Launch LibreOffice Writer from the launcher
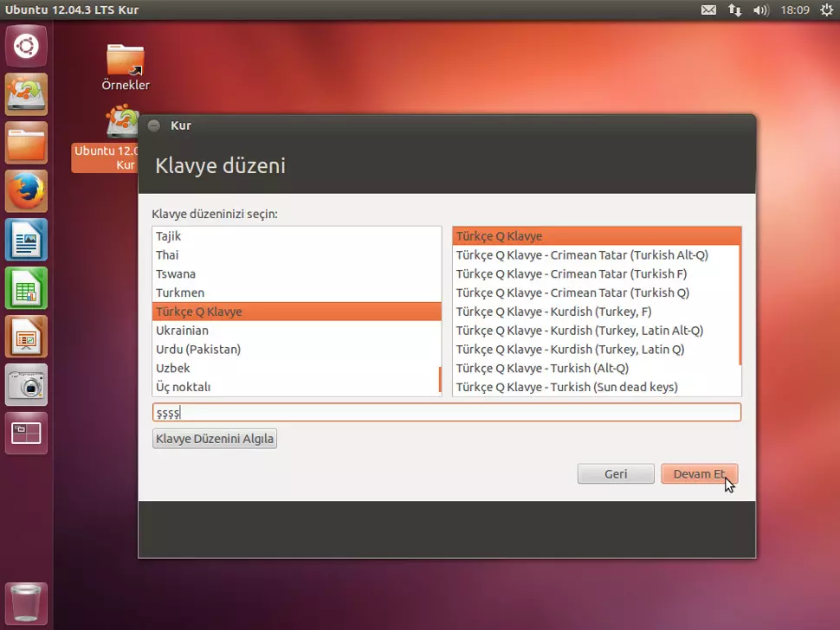The image size is (840, 630). [26, 240]
